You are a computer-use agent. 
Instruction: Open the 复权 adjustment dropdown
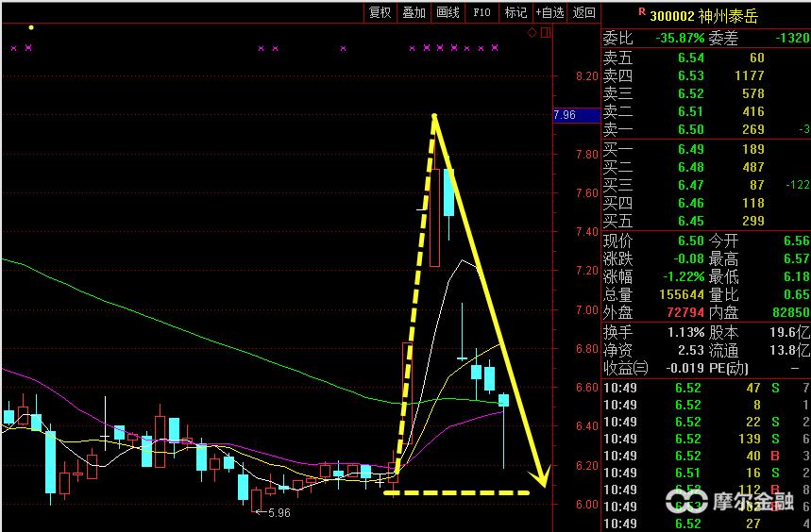380,12
